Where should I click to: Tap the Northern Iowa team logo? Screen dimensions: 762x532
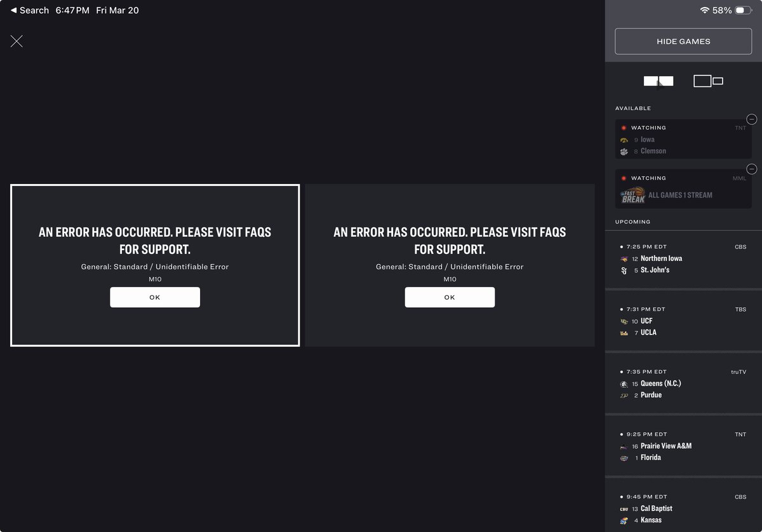[624, 259]
